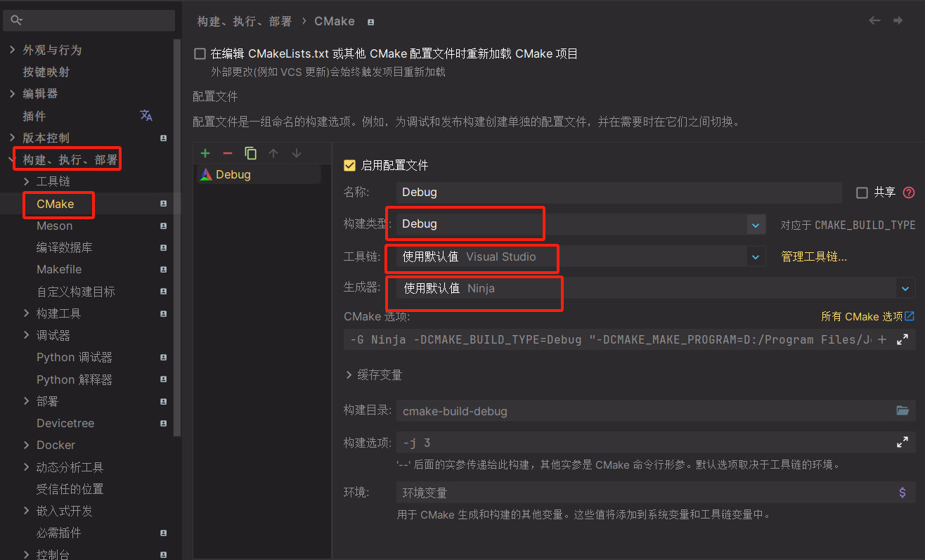Collapse the 构建、执行、部署 tree node

click(11, 159)
